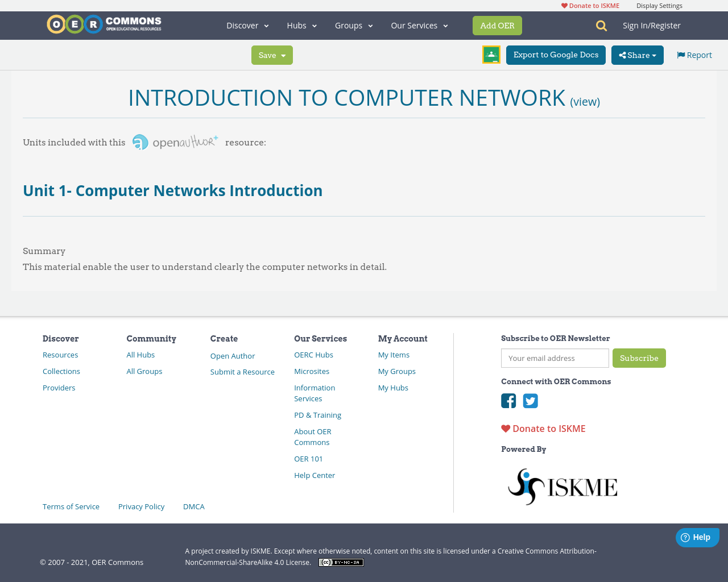
Task: Open OER Commons Facebook page
Action: (x=508, y=401)
